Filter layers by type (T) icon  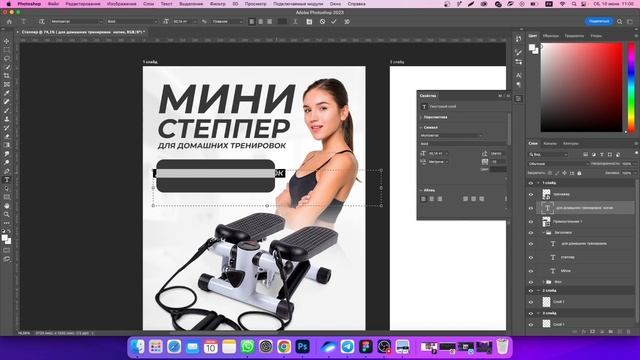click(602, 155)
